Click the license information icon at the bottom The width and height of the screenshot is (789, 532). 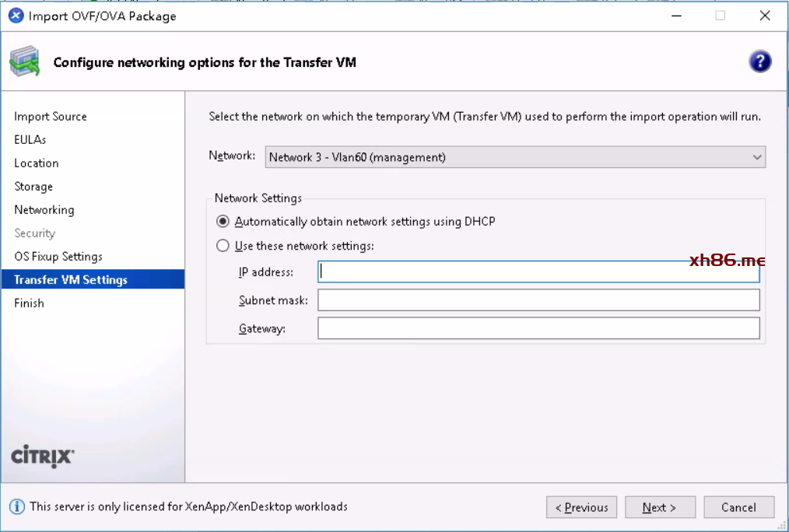click(17, 506)
